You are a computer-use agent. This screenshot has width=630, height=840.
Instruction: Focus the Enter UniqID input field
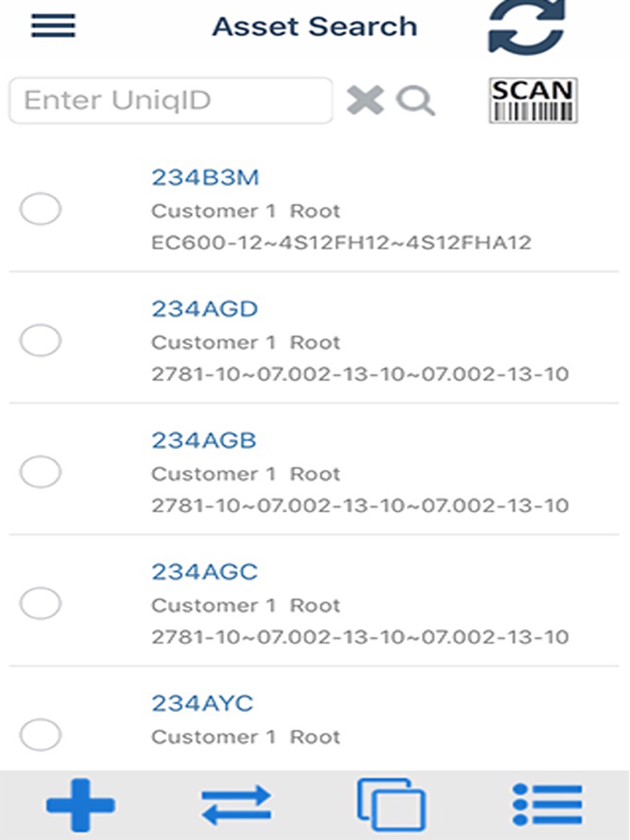[170, 100]
